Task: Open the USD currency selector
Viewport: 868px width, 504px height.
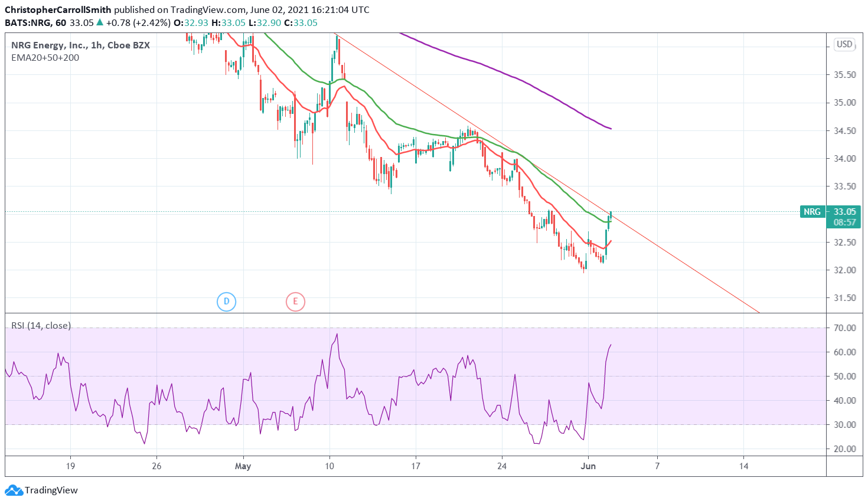Action: tap(844, 44)
